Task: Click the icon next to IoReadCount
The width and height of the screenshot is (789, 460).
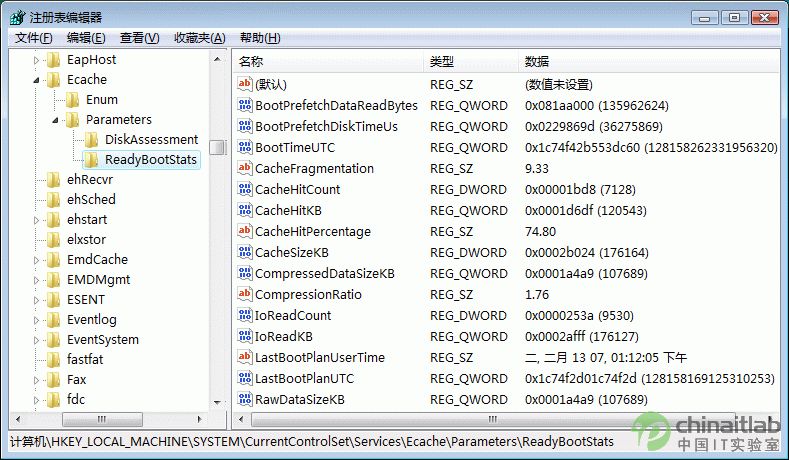Action: [245, 315]
